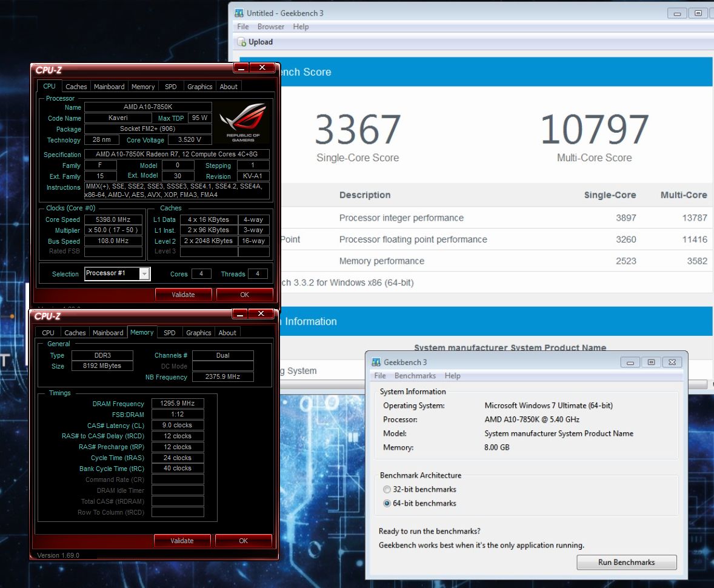Click OK in top CPU-Z window
The image size is (714, 588).
coord(244,295)
